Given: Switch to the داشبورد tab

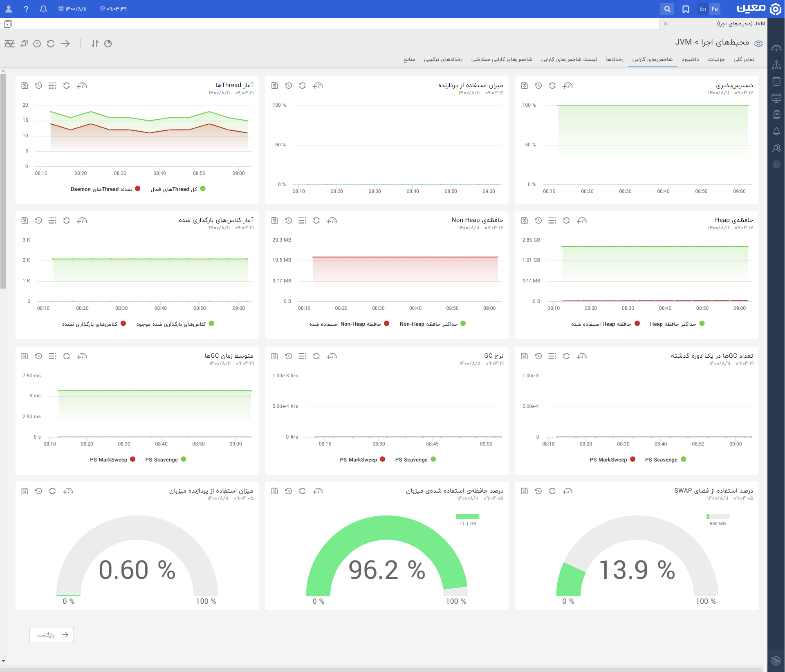Looking at the screenshot, I should pyautogui.click(x=691, y=59).
